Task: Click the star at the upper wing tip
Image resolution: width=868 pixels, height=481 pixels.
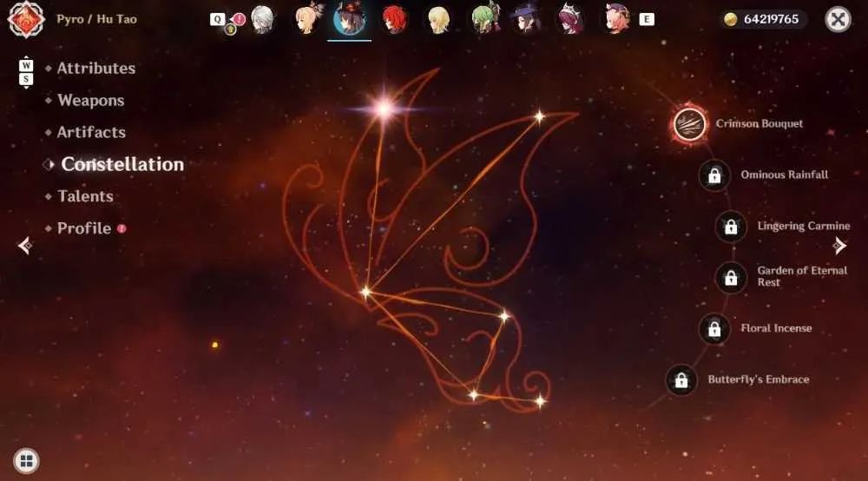Action: [539, 116]
